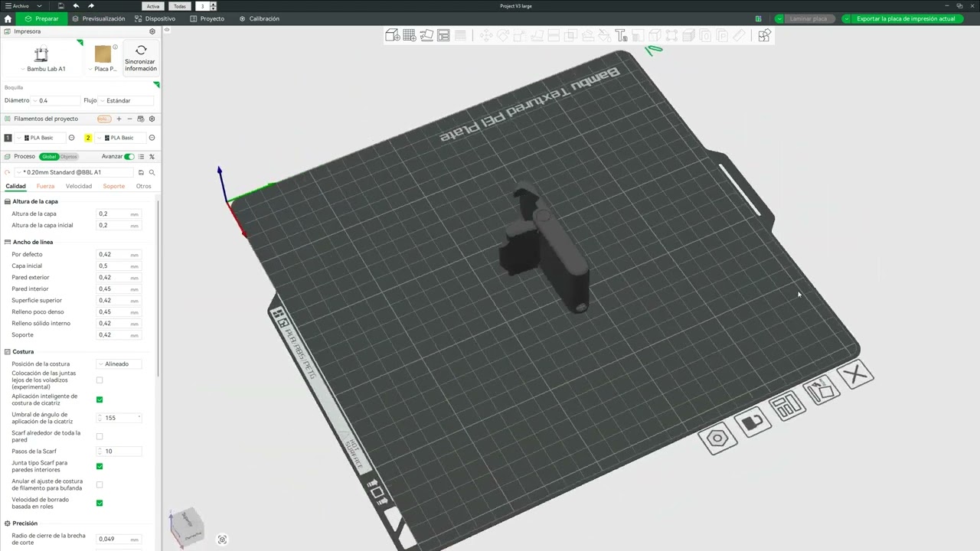Select the Global process mode

pos(49,156)
